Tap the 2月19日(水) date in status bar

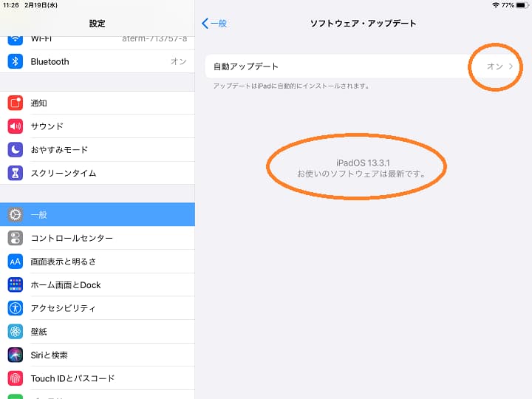pyautogui.click(x=41, y=5)
